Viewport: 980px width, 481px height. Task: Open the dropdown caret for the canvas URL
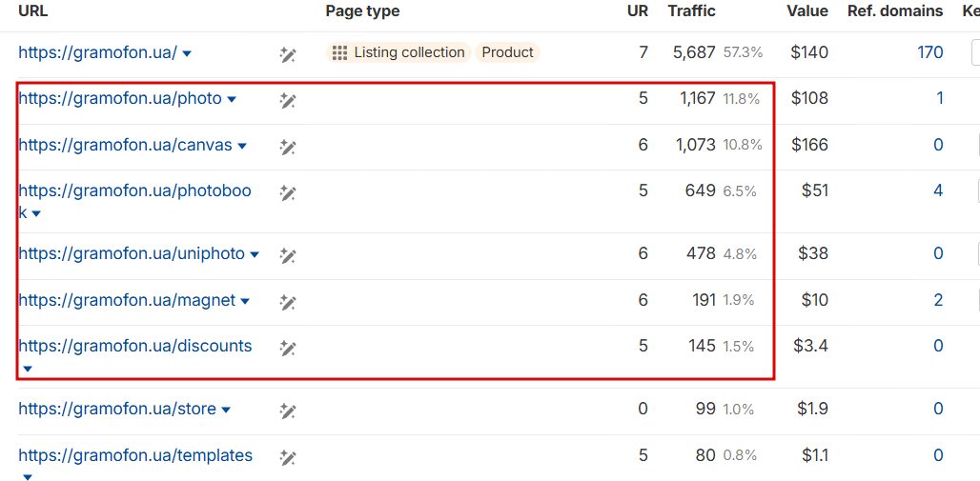click(x=242, y=146)
